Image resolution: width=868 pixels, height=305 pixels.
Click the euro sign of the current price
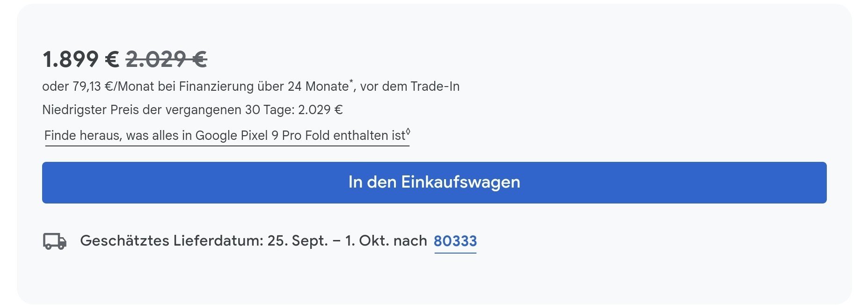pos(112,59)
